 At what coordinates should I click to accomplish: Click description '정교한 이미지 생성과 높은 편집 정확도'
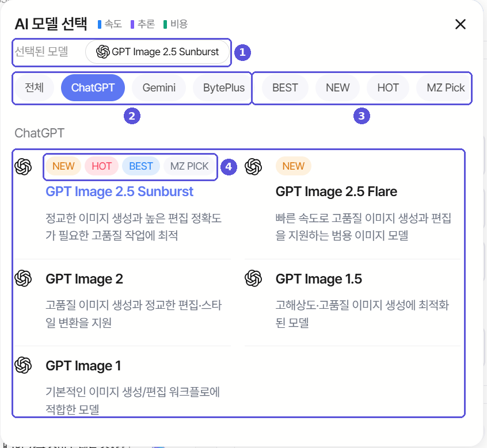(134, 218)
